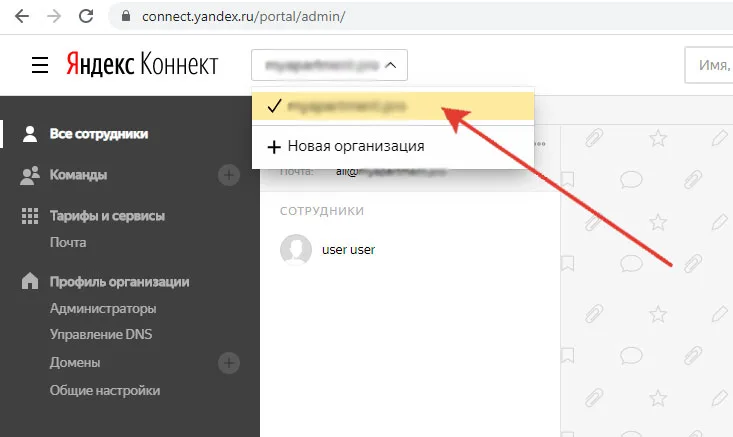
Task: Click the grid icon for Тарифы и сервисы
Action: pyautogui.click(x=30, y=216)
